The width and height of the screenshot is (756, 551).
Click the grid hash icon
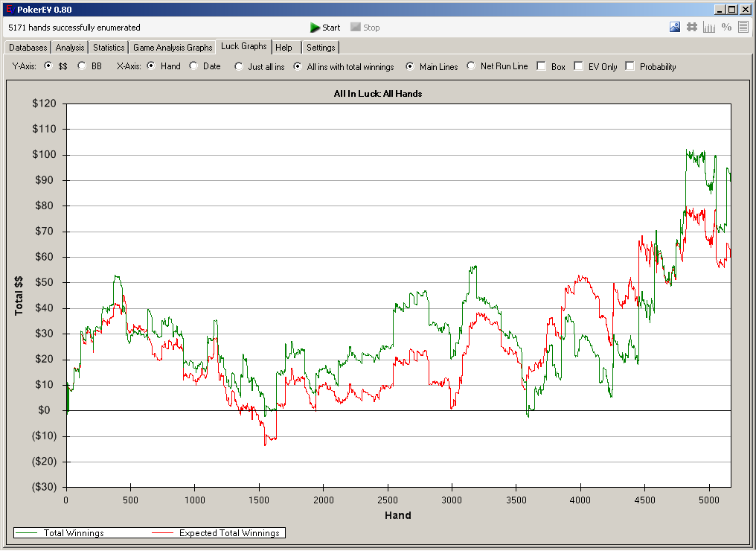[x=692, y=28]
